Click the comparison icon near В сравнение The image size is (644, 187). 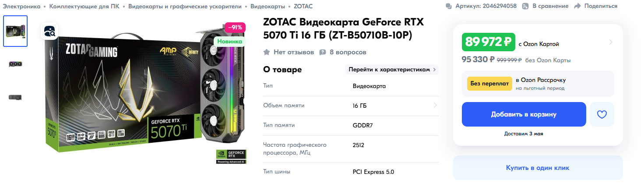coord(525,6)
